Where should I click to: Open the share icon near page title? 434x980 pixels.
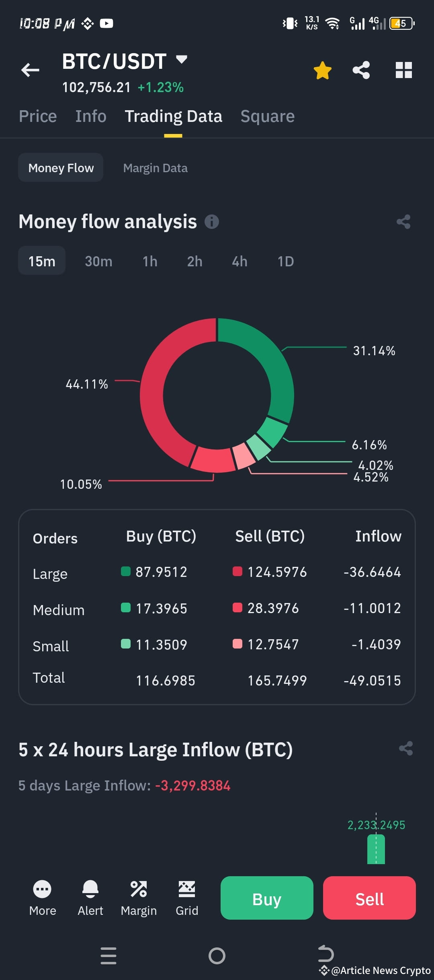click(362, 70)
